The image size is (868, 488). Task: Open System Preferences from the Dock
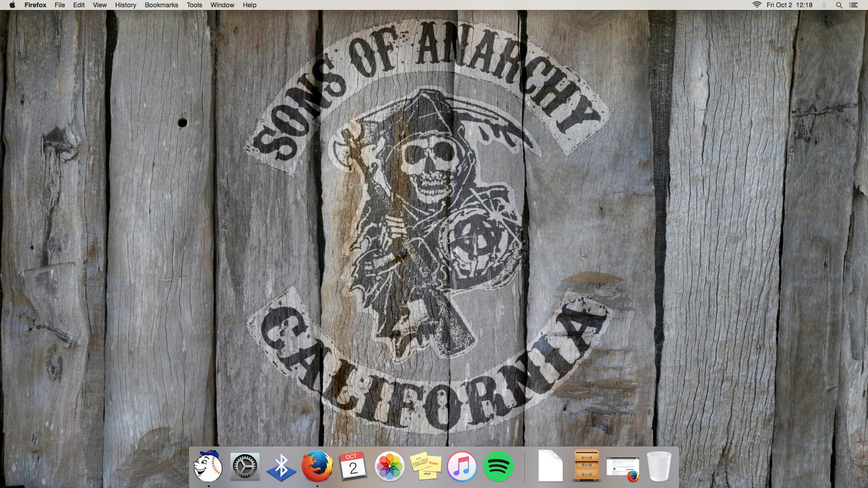pos(245,466)
